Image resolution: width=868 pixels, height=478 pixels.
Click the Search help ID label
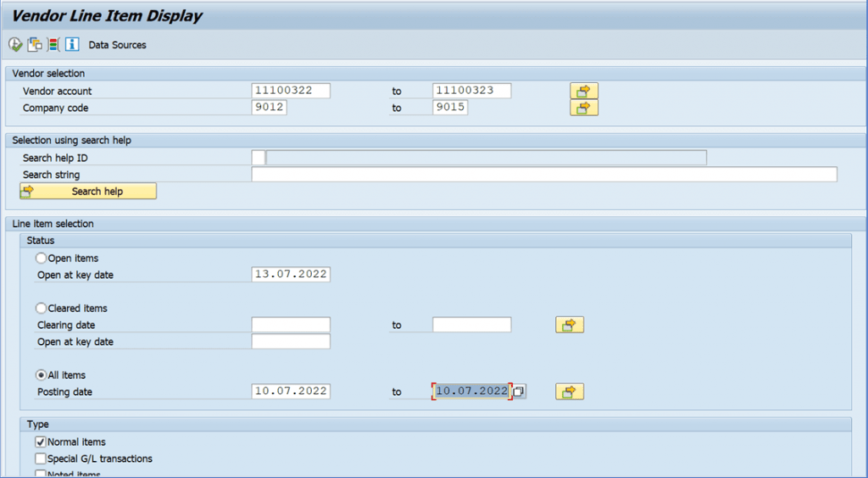tap(55, 158)
